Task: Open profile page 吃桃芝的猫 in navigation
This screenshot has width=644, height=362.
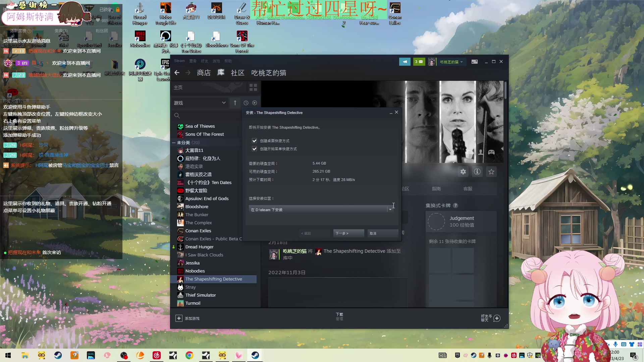Action: (269, 73)
